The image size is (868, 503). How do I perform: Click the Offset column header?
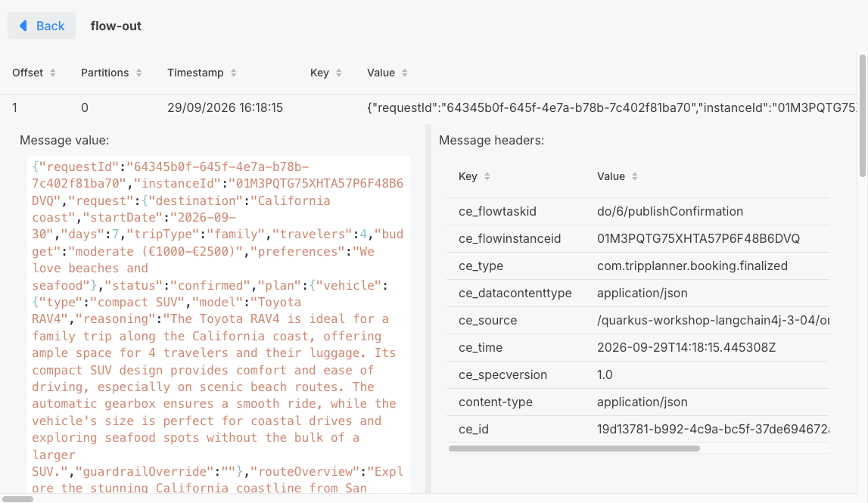(x=28, y=73)
